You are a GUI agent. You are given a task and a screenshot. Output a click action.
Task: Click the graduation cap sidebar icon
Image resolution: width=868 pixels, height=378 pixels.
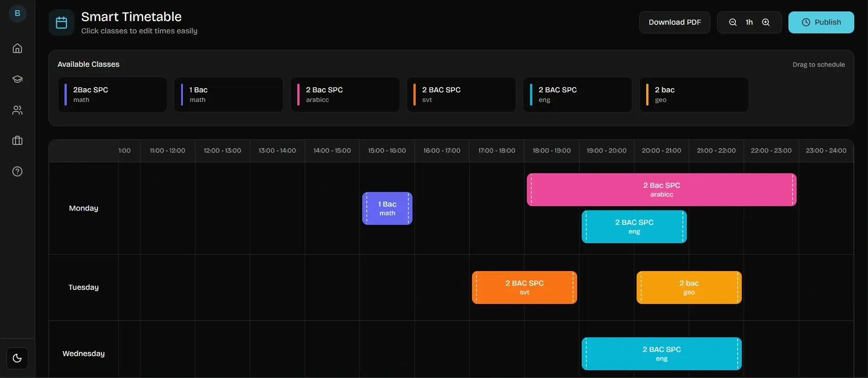pyautogui.click(x=17, y=79)
